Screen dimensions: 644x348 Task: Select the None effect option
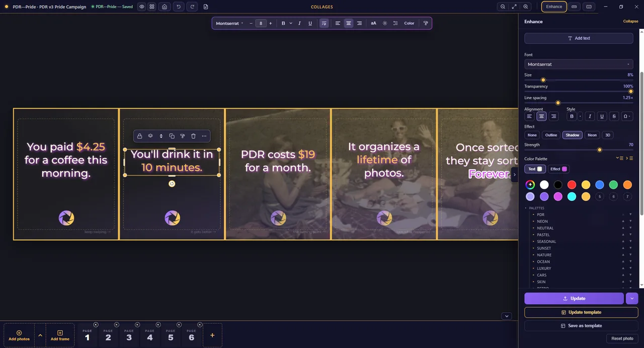(x=532, y=135)
